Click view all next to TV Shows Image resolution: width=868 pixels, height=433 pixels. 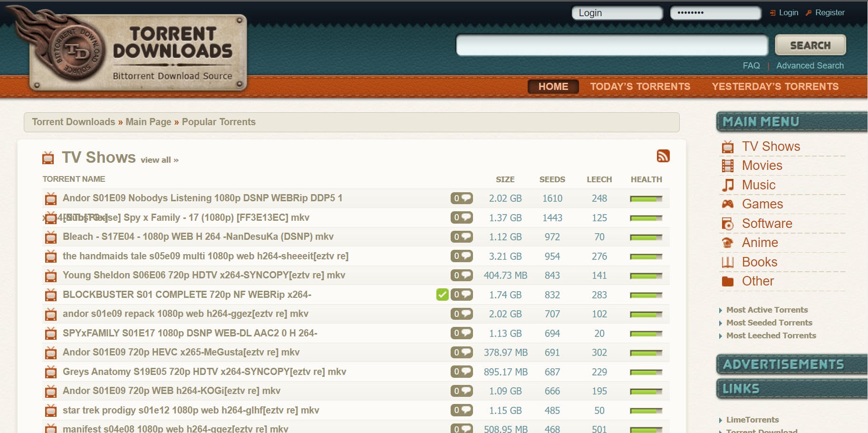160,160
